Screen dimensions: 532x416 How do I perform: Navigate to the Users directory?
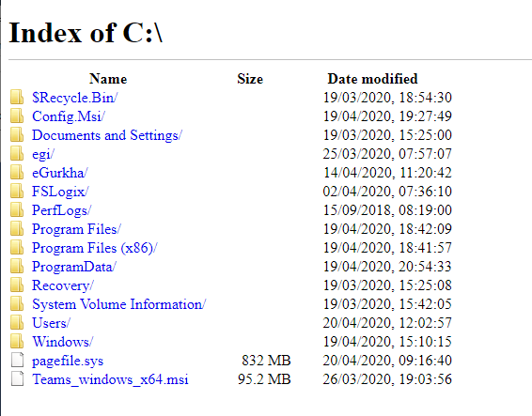pyautogui.click(x=51, y=323)
